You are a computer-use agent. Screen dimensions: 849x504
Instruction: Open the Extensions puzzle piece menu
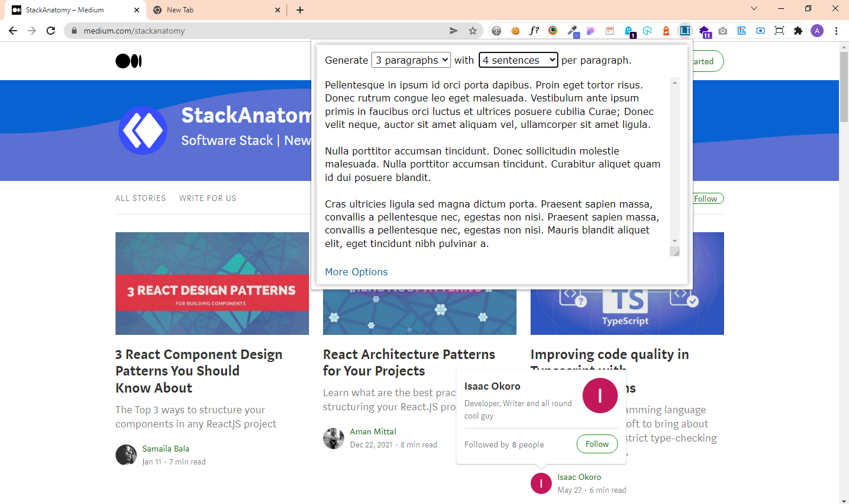798,31
